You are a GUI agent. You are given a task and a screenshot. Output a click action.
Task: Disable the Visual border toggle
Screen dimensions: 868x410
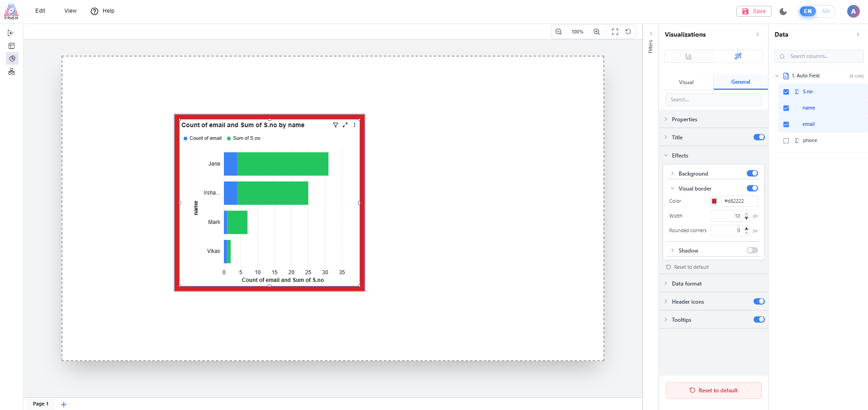coord(752,188)
